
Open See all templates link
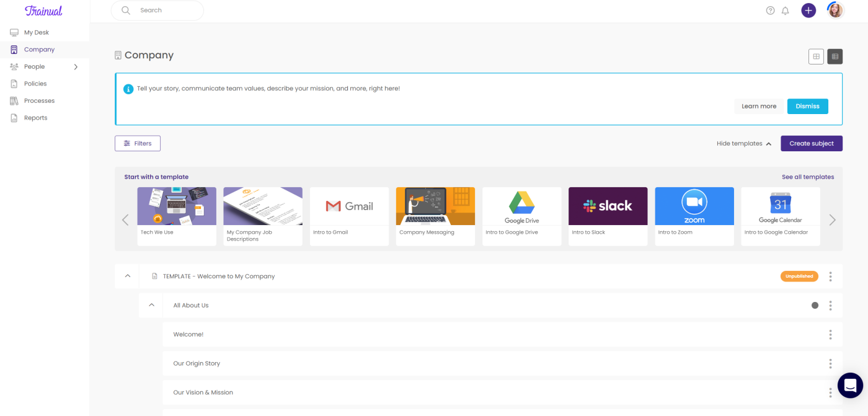tap(808, 177)
